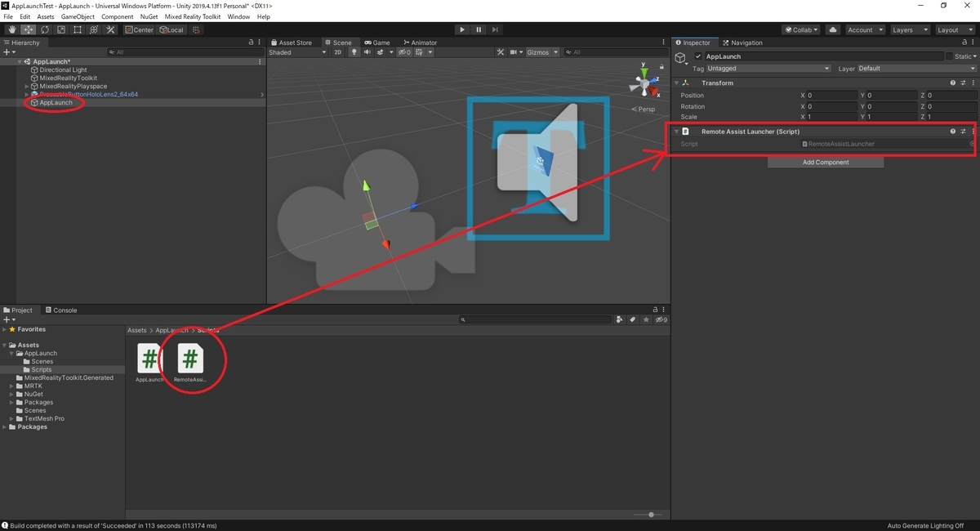Select the Scale tool
Screen dimensions: 980x531
click(60, 29)
